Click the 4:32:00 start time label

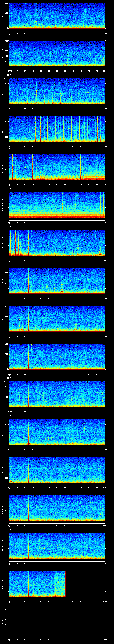9,336
